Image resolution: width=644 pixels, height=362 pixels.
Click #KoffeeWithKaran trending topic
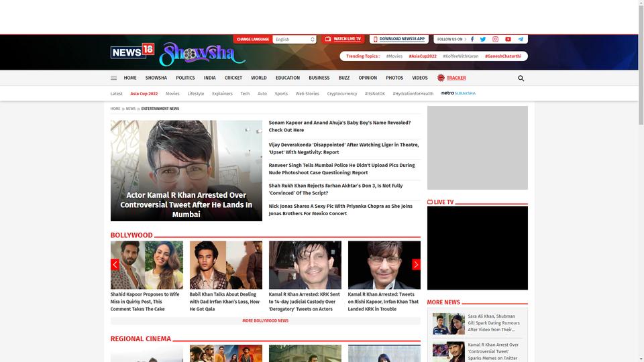(x=460, y=56)
